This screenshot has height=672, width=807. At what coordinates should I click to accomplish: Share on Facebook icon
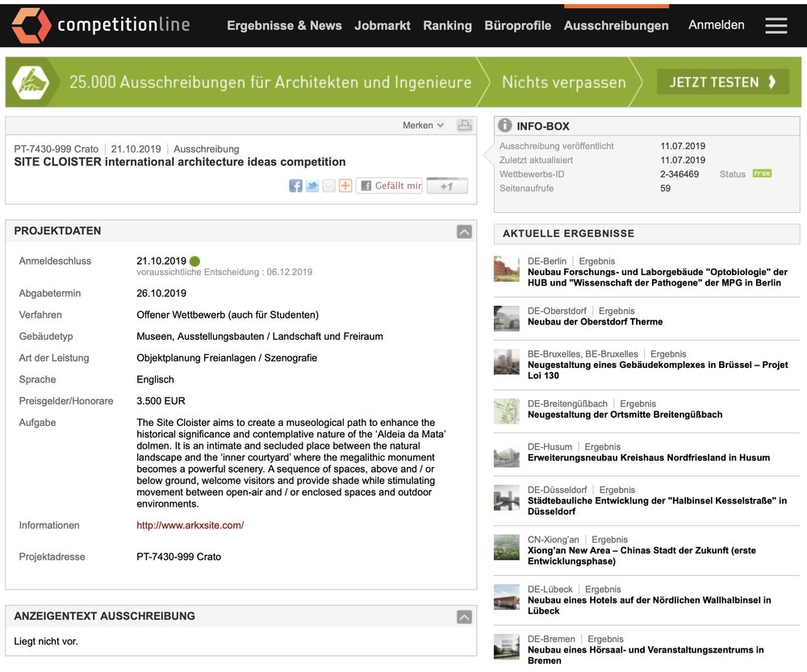295,186
